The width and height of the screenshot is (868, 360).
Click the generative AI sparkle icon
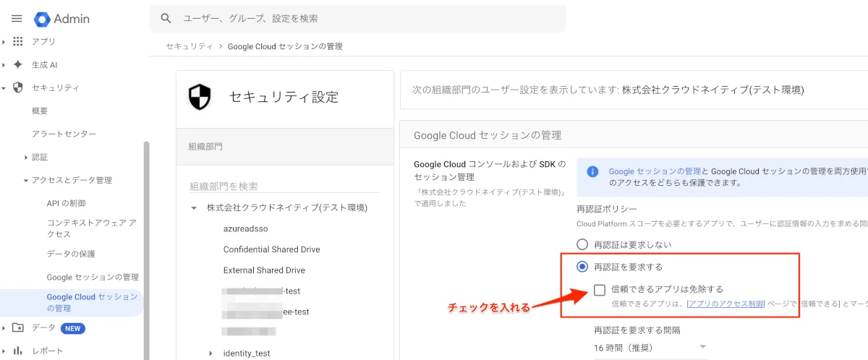[x=18, y=64]
